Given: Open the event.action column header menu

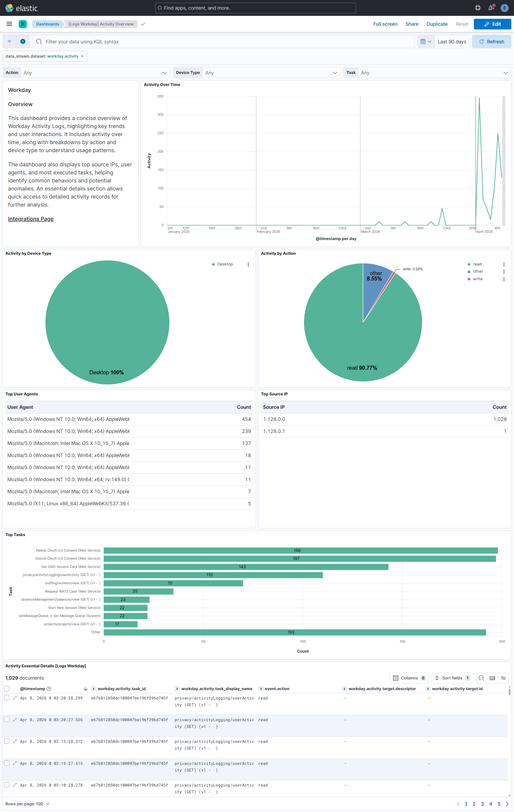Looking at the screenshot, I should pyautogui.click(x=277, y=688).
